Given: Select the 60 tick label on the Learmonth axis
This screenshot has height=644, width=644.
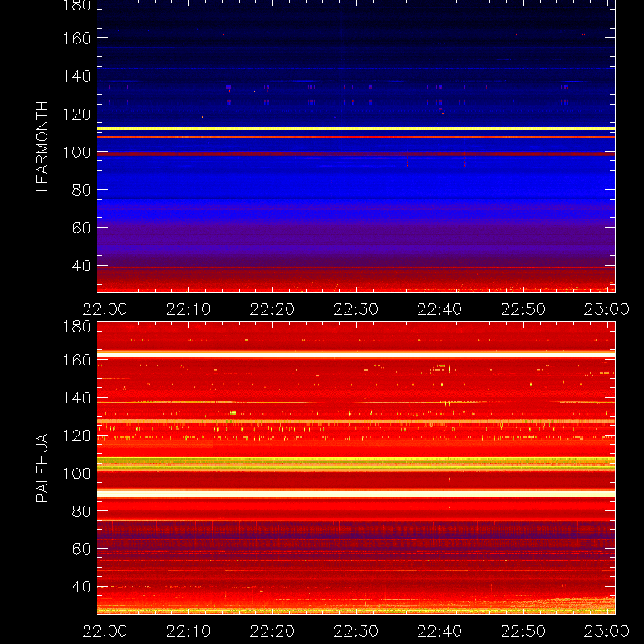Looking at the screenshot, I should point(81,228).
